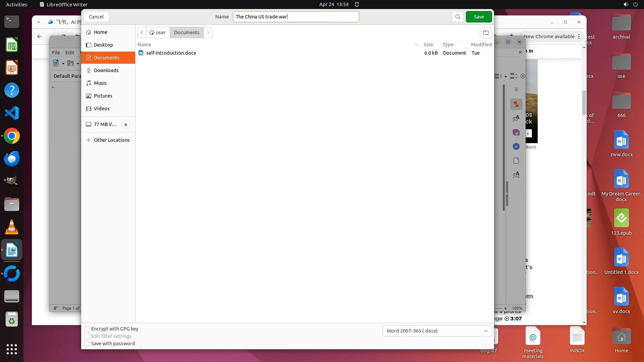
Task: Click the search icon in the save dialog
Action: click(x=458, y=17)
